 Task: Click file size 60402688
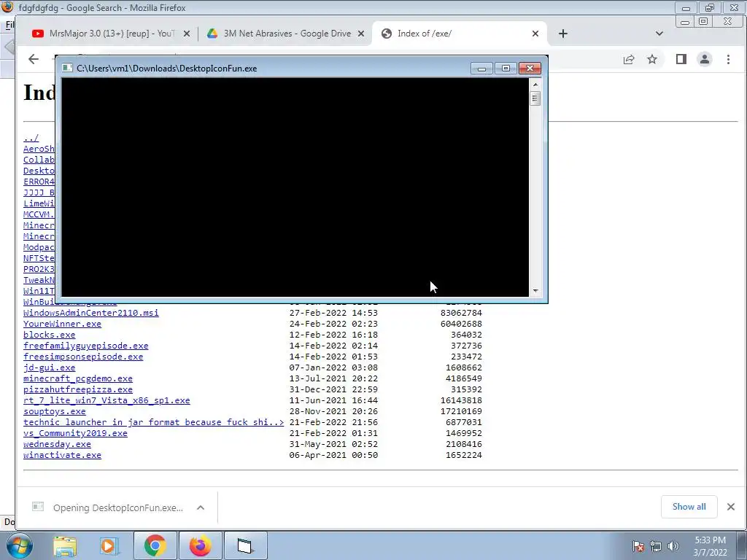[461, 324]
